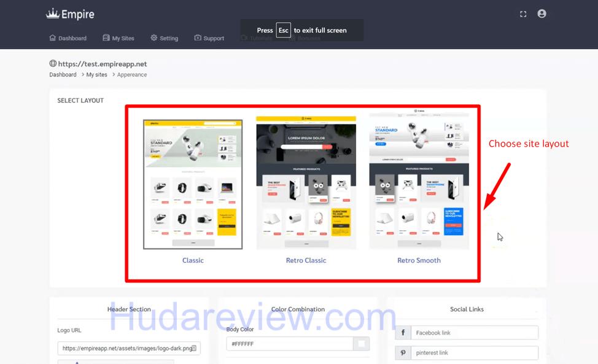
Task: Select the Retro Classic layout thumbnail
Action: 306,183
